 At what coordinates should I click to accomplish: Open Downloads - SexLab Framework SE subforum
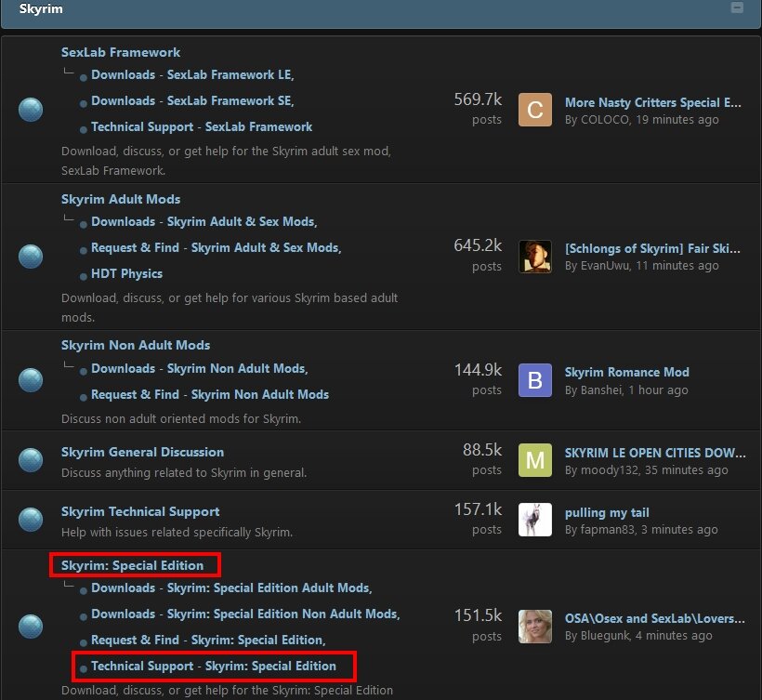192,100
